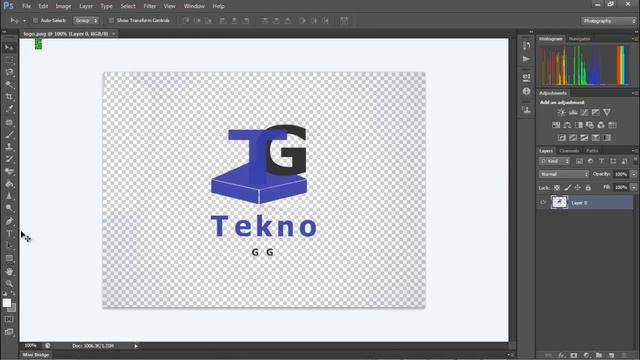Open the Photography workspace dropdown
Image resolution: width=640 pixels, height=360 pixels.
coord(609,21)
